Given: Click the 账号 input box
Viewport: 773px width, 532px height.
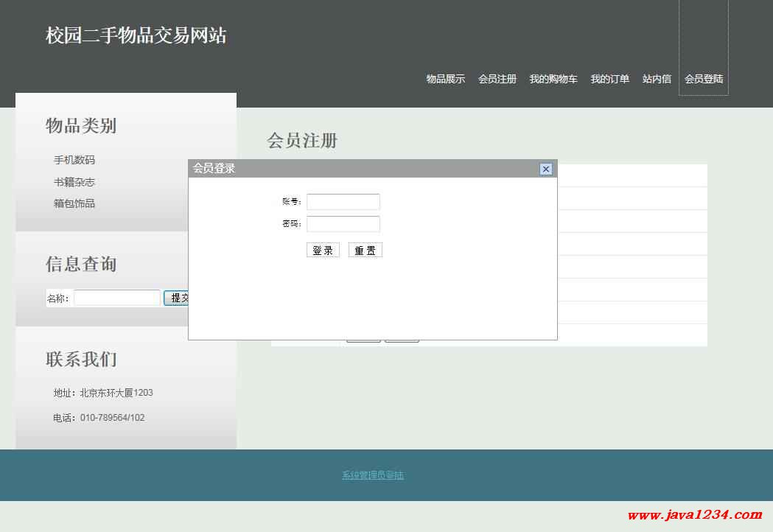Looking at the screenshot, I should [x=343, y=202].
